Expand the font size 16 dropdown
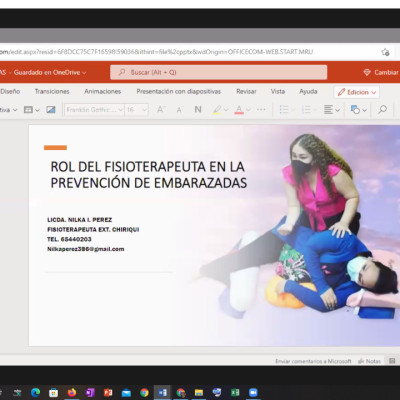Image resolution: width=400 pixels, height=400 pixels. (x=136, y=109)
